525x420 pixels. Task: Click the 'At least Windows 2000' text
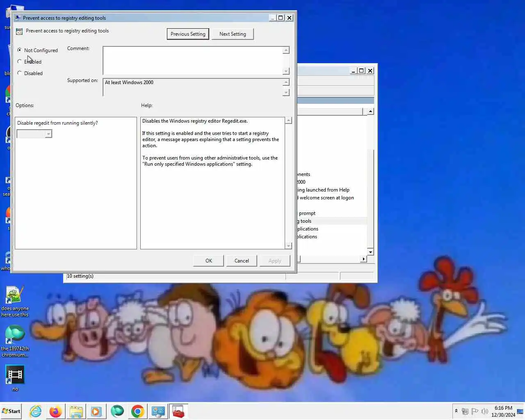[129, 82]
